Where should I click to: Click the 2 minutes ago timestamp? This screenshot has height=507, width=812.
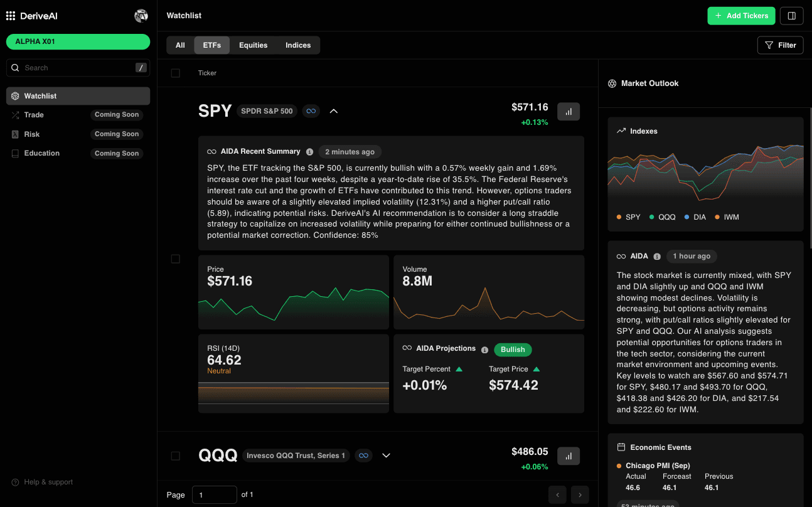point(350,152)
